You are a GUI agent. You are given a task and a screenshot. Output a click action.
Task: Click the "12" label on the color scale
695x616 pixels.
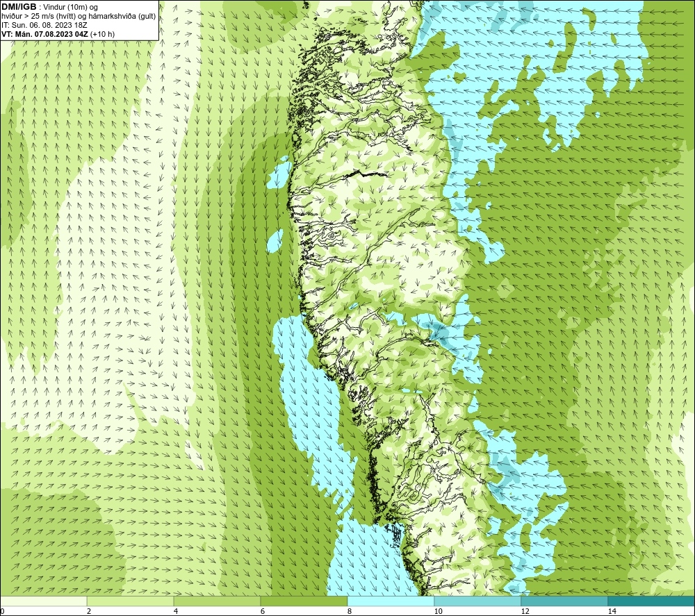pyautogui.click(x=525, y=611)
